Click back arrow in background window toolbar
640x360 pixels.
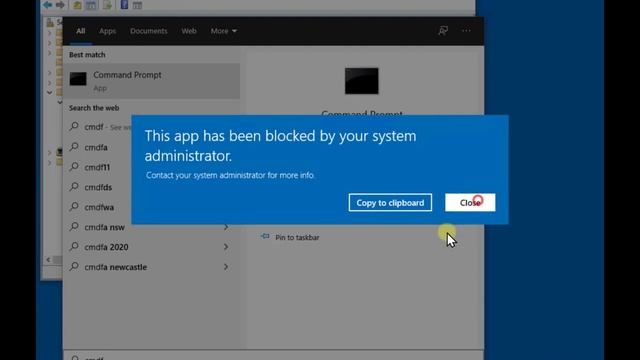tap(47, 5)
